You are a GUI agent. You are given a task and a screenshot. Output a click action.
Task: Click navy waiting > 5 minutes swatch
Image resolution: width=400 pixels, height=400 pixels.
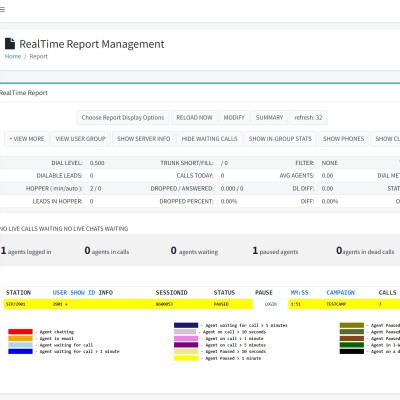click(x=186, y=325)
